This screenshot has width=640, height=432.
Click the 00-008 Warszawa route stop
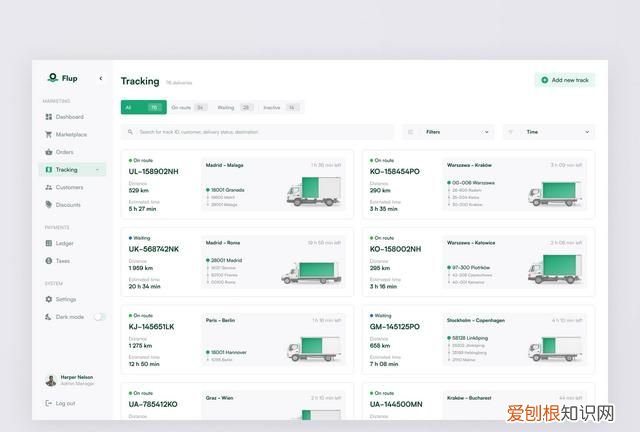[471, 183]
